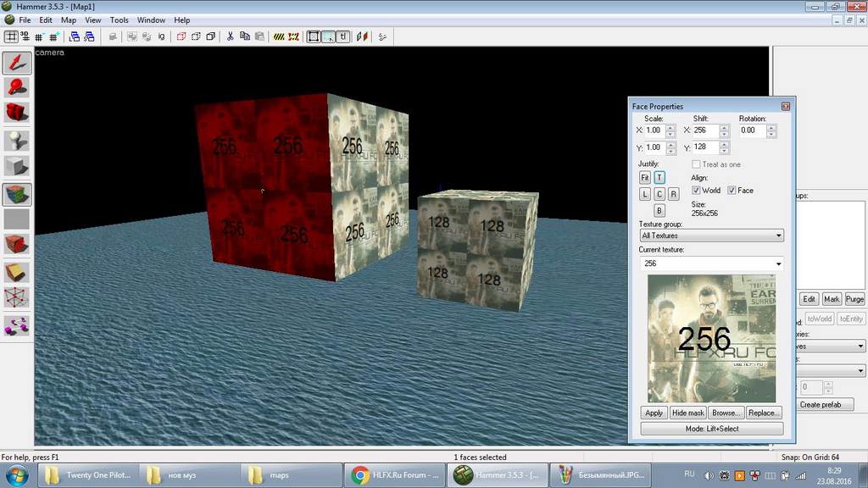
Task: Expand the Current texture dropdown
Action: pyautogui.click(x=711, y=263)
